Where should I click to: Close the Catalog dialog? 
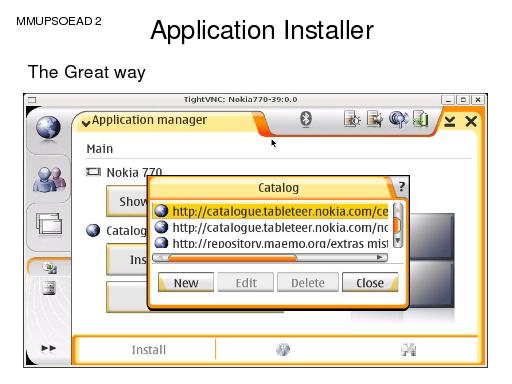(x=370, y=283)
